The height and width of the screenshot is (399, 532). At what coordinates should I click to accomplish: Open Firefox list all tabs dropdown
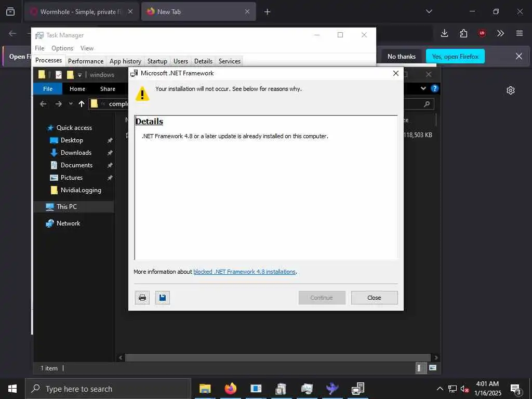(x=429, y=11)
